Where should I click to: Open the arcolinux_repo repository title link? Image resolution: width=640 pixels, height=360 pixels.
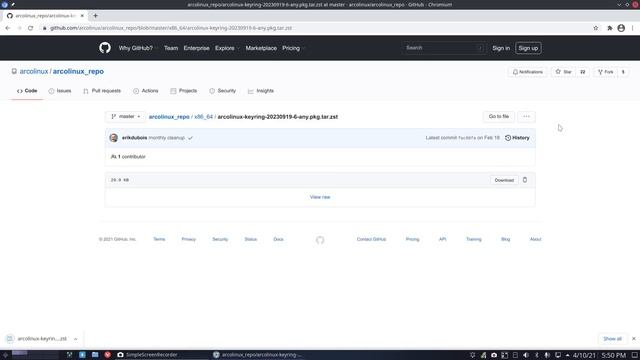(x=78, y=71)
